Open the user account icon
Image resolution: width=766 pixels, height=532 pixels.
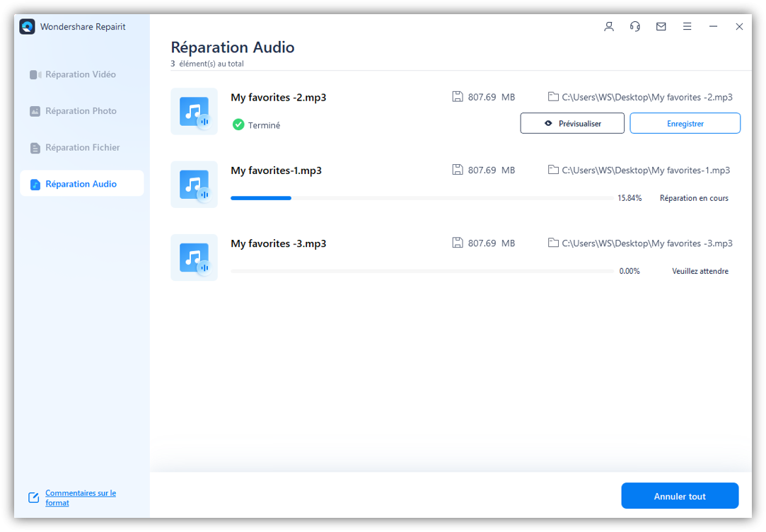pos(609,26)
